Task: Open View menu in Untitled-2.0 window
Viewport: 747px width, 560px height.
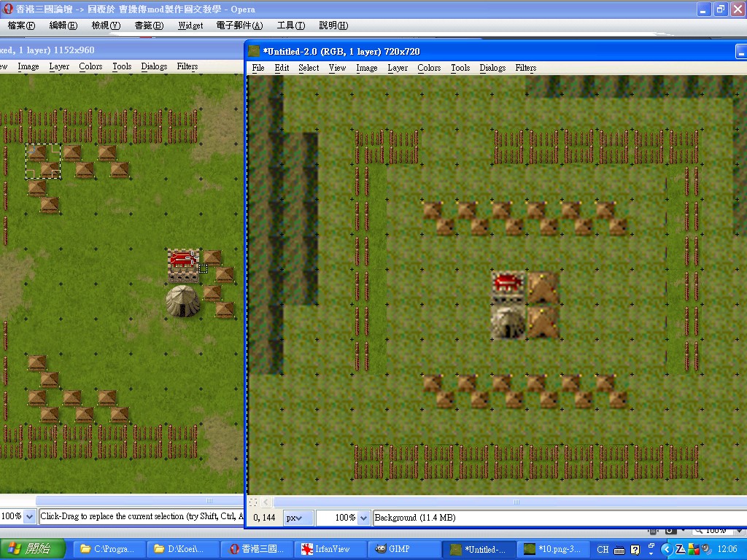Action: (337, 68)
